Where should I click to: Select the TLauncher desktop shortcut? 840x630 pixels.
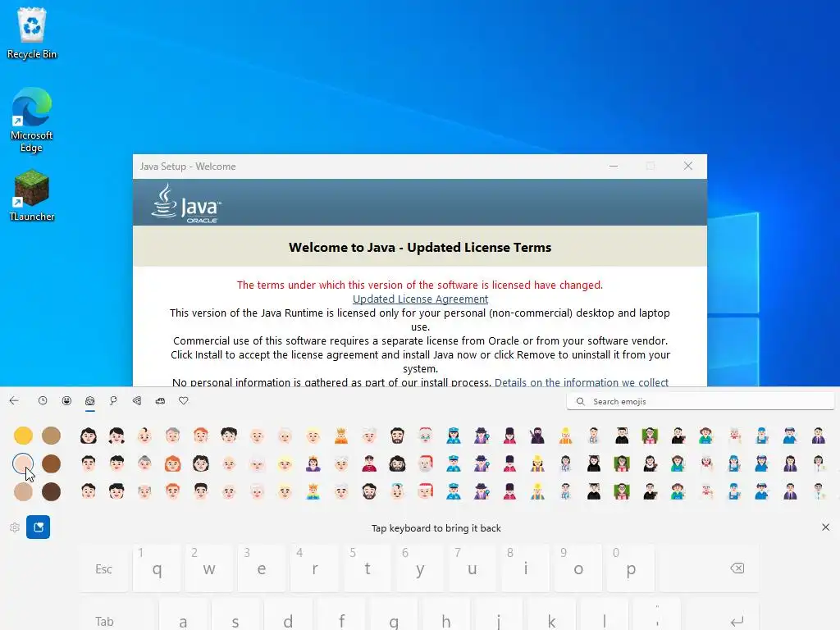click(32, 195)
